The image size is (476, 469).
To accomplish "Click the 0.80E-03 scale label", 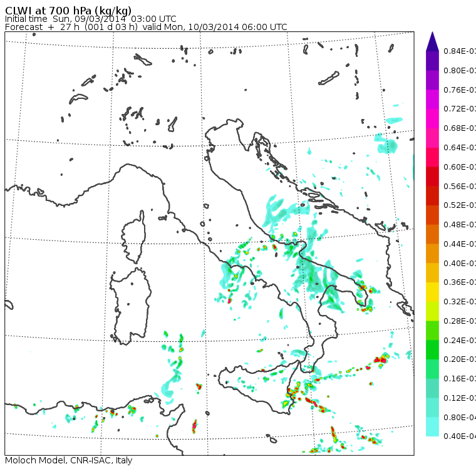I will 460,70.
